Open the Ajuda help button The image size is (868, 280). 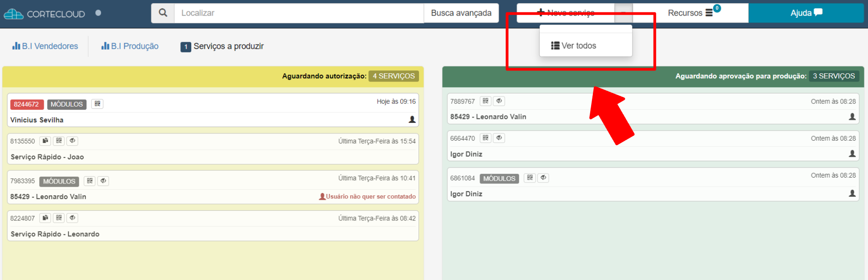click(x=806, y=13)
